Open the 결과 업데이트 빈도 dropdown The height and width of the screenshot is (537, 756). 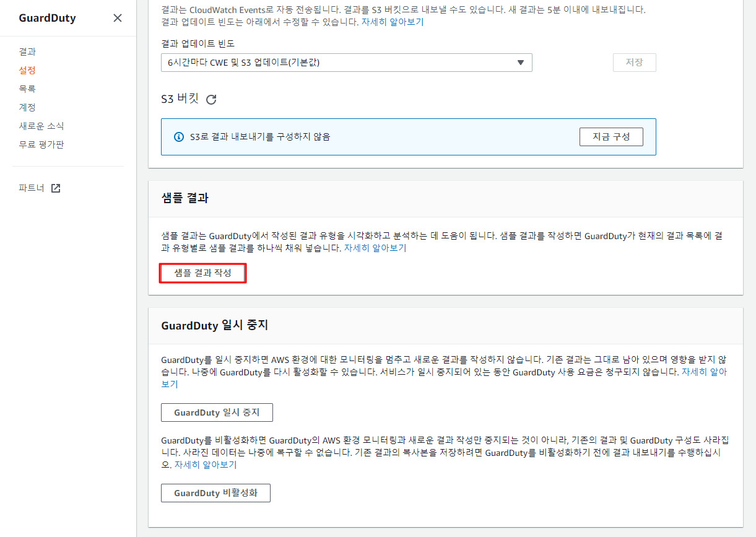pyautogui.click(x=346, y=63)
